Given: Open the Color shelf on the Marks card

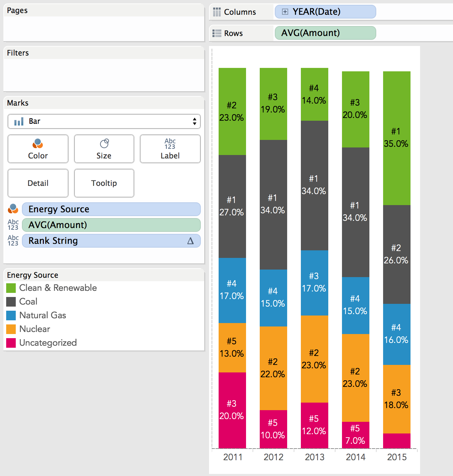Looking at the screenshot, I should [38, 149].
